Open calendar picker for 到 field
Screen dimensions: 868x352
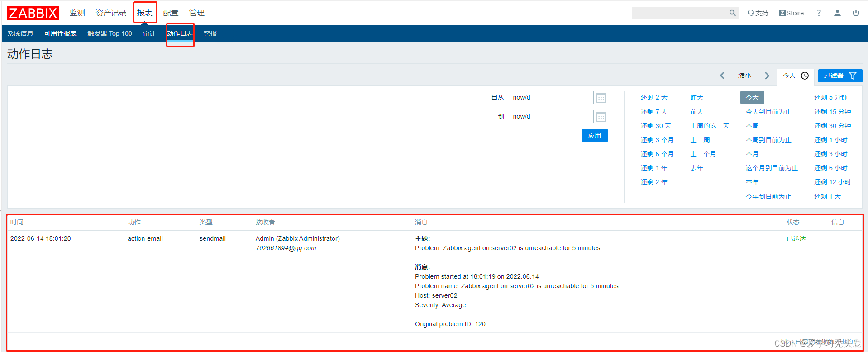pyautogui.click(x=601, y=117)
